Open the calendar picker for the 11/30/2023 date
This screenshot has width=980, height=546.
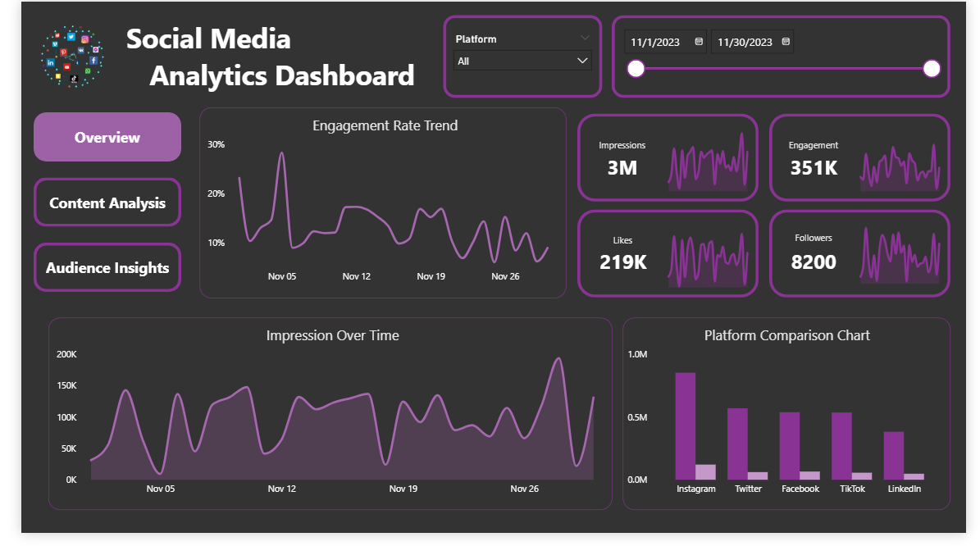click(x=784, y=41)
